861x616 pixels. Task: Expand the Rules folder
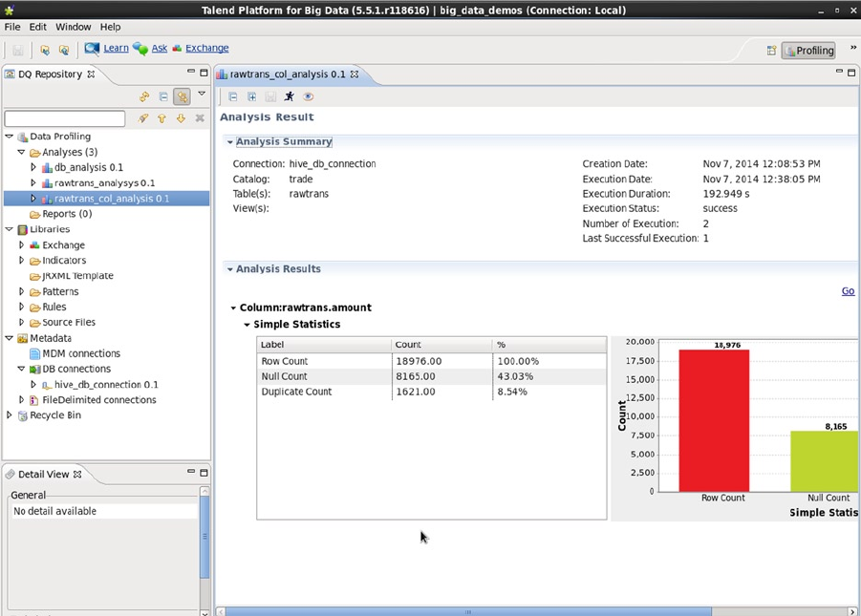(21, 307)
